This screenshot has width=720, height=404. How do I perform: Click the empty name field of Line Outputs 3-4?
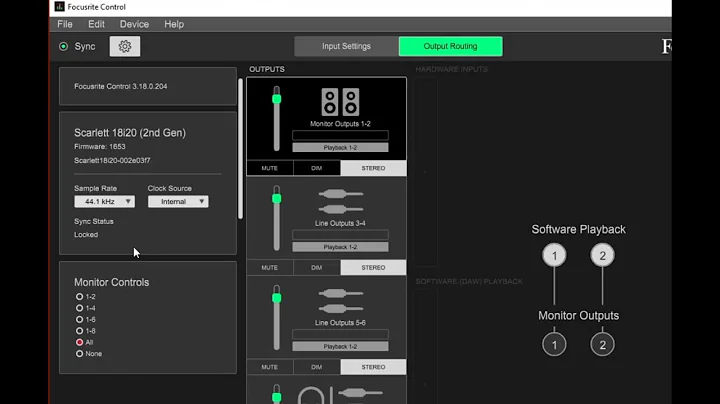[340, 235]
